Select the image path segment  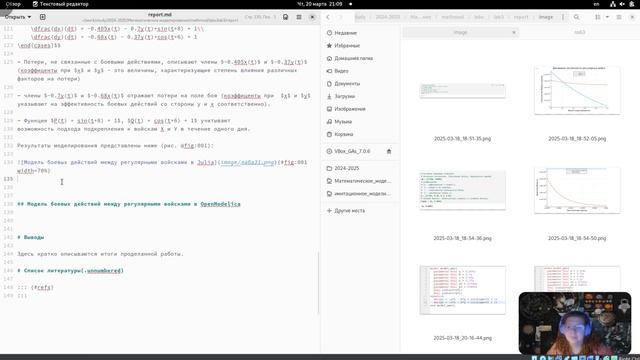click(546, 17)
